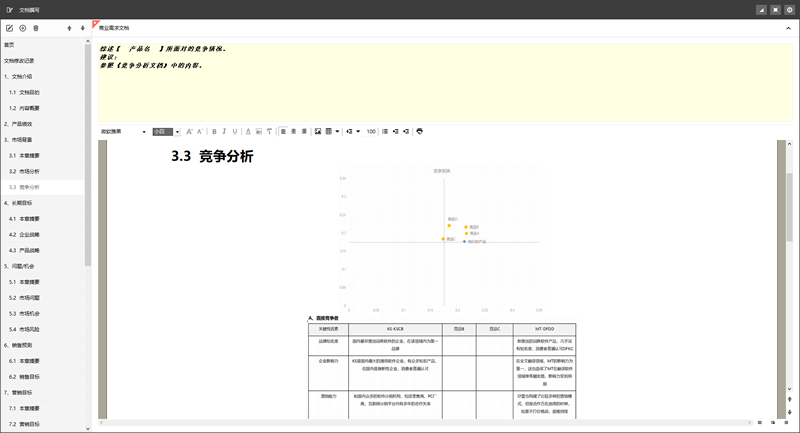Screen dimensions: 800x433
Task: Move section down with the down arrow
Action: (x=82, y=28)
